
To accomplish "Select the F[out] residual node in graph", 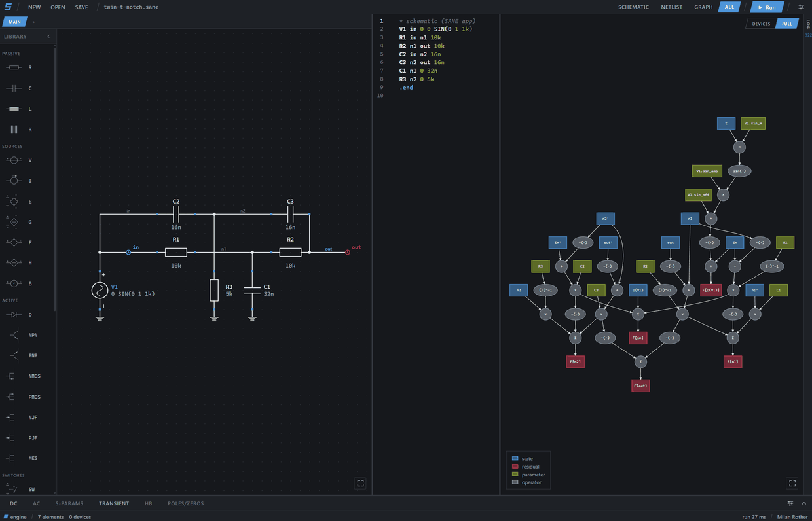I will pos(640,386).
